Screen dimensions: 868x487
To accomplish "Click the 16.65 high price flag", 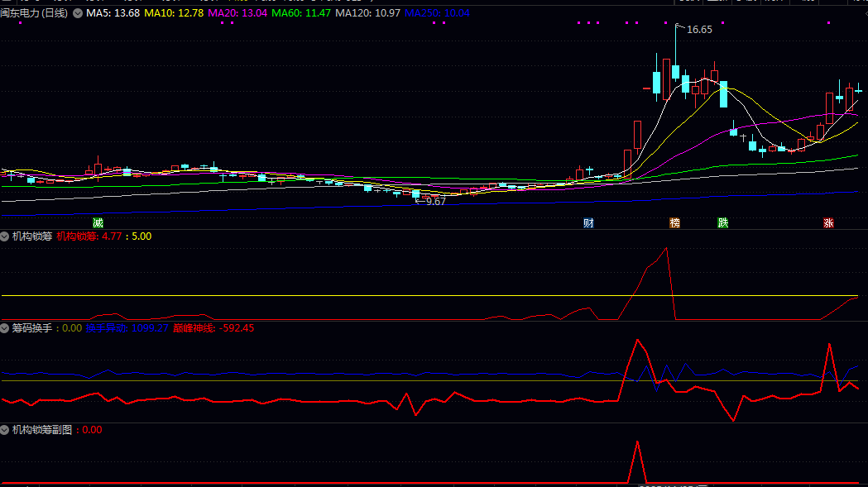I will click(698, 30).
